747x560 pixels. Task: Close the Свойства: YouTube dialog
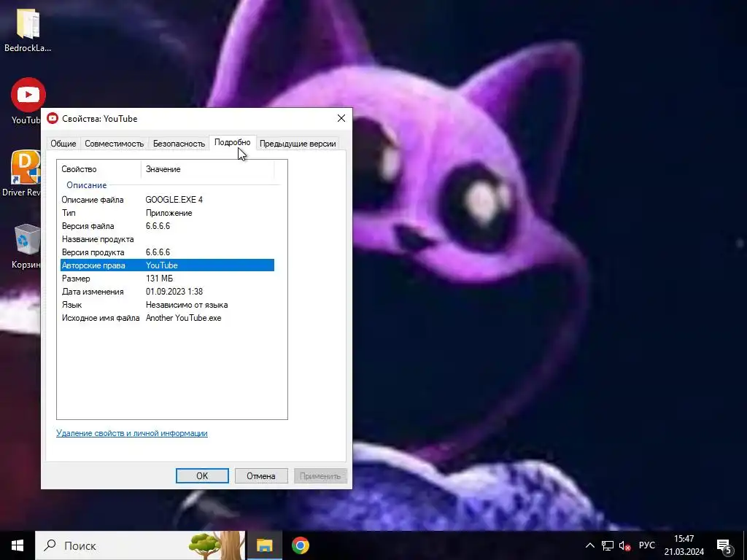coord(341,118)
